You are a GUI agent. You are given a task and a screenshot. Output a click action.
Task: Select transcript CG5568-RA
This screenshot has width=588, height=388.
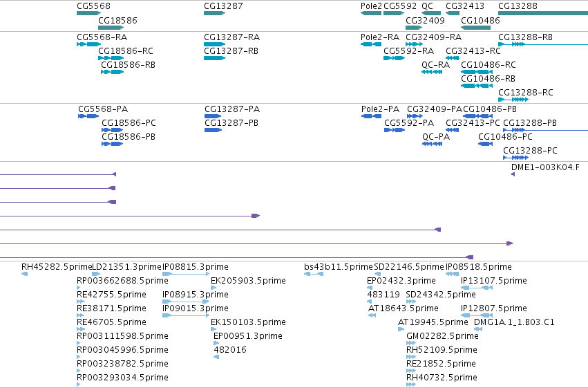coord(89,44)
